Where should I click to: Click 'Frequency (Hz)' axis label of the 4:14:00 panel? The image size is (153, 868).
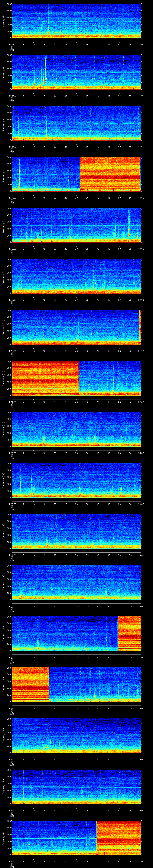[x=3, y=21]
